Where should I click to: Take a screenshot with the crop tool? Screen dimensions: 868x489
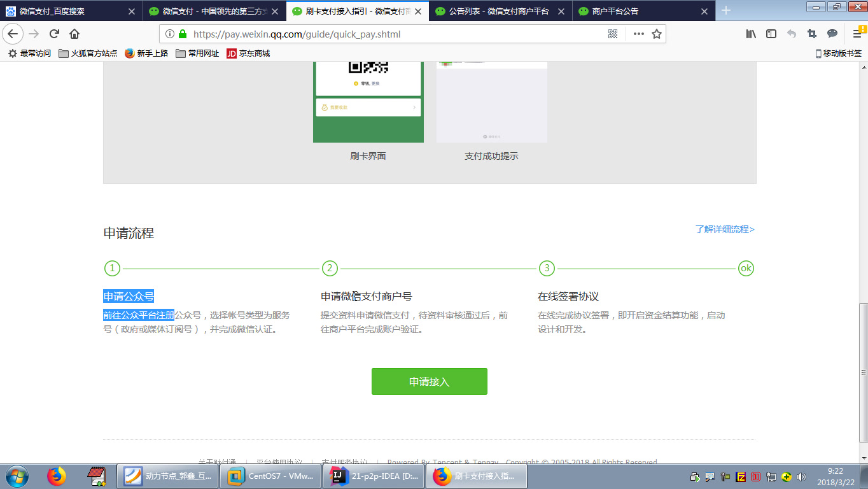point(812,34)
